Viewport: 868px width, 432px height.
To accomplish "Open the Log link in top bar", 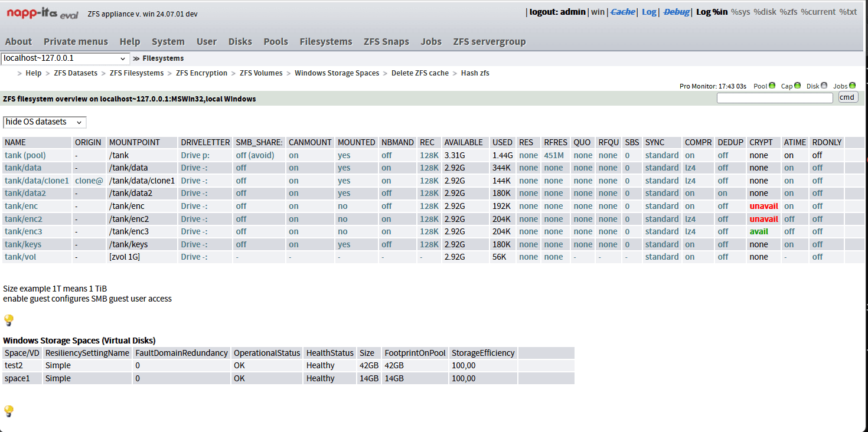I will [649, 12].
